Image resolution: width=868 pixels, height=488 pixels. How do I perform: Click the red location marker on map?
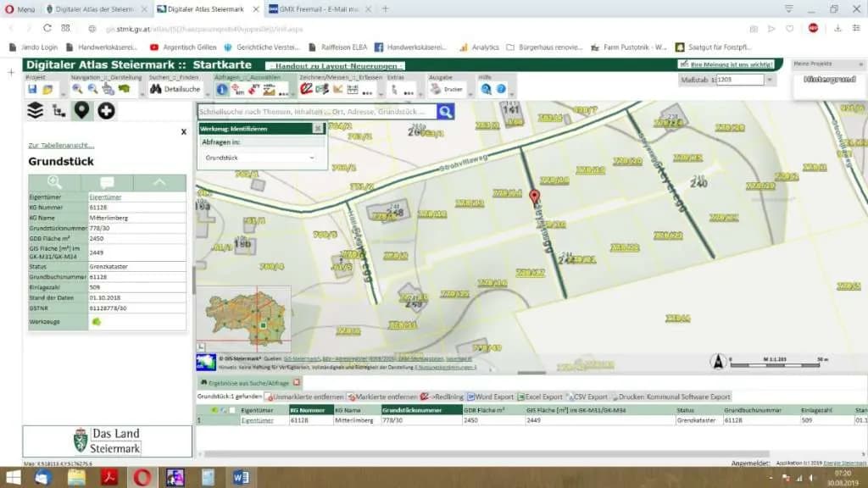[534, 197]
